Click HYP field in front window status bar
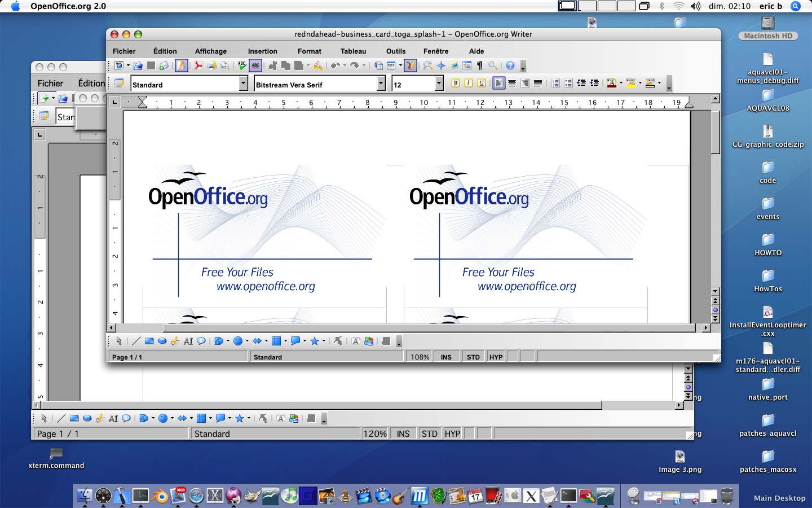Image resolution: width=812 pixels, height=508 pixels. point(496,357)
